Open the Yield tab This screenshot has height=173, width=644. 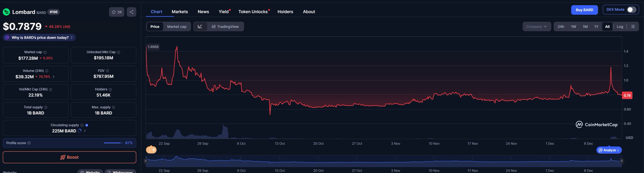pos(224,12)
